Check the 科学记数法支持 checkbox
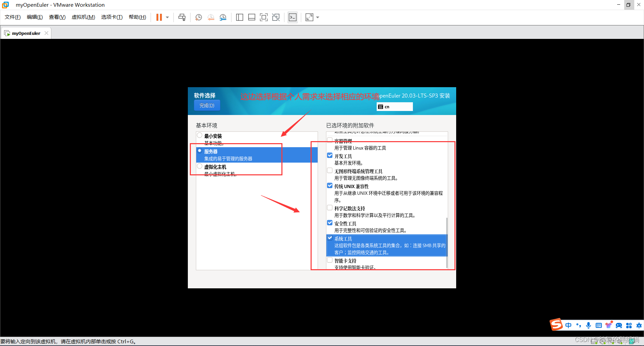 pyautogui.click(x=330, y=208)
